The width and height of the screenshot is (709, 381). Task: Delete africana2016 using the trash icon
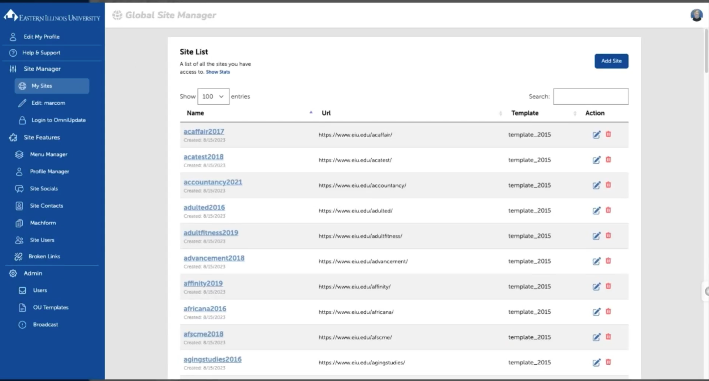[x=608, y=311]
